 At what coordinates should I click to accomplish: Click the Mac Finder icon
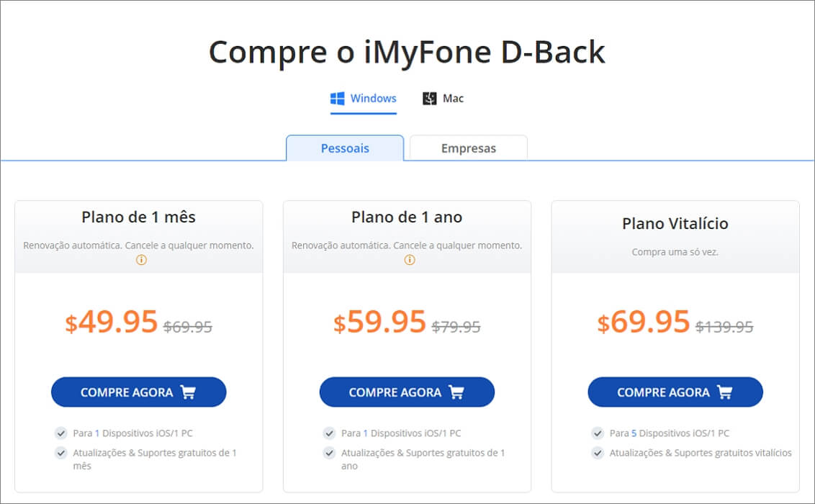coord(429,98)
